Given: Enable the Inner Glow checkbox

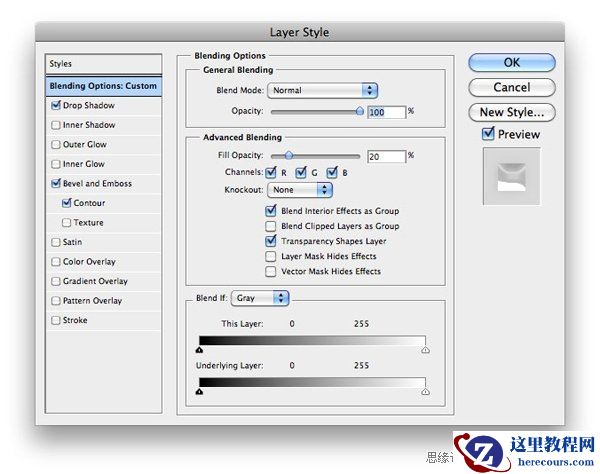Looking at the screenshot, I should tap(56, 164).
